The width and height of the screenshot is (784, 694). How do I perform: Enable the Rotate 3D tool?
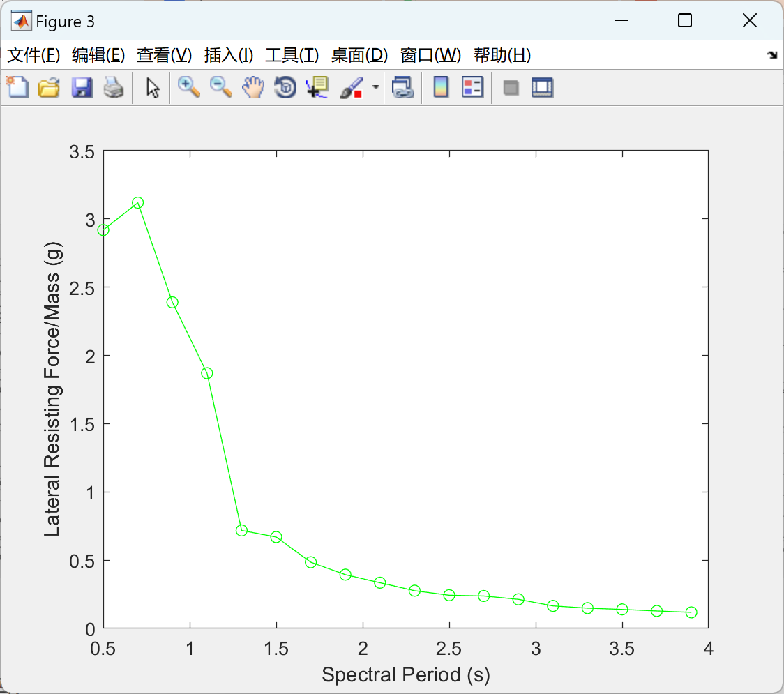pyautogui.click(x=285, y=87)
